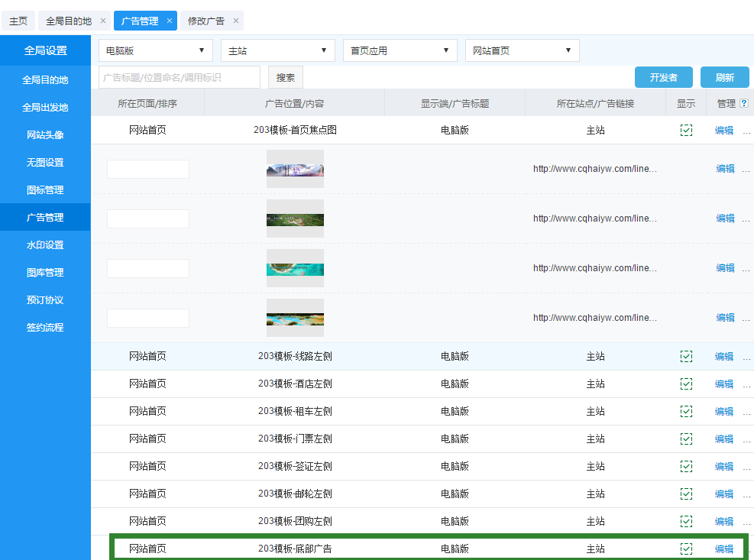Screen dimensions: 754x560
Task: Close the active 广告管理 tab
Action: 170,21
